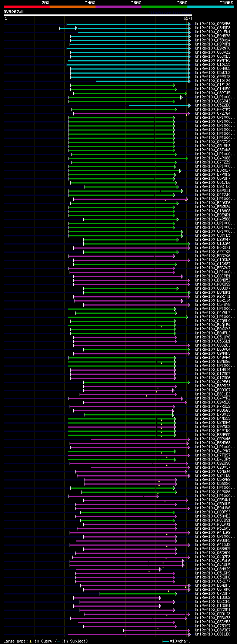Select the UniRef100_C5P046 label
The width and height of the screenshot is (237, 644).
point(213,439)
